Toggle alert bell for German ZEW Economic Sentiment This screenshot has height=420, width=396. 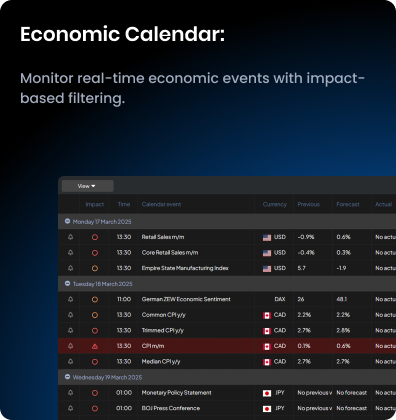(70, 299)
